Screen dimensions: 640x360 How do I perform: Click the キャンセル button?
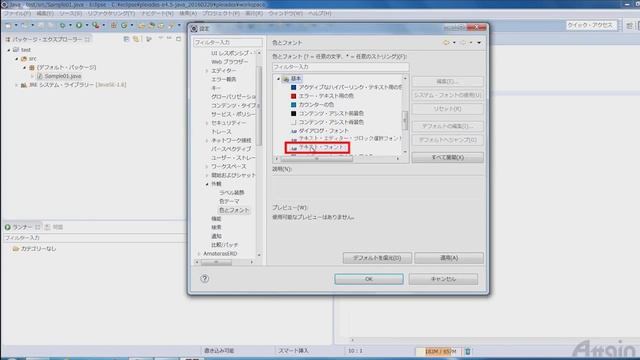coord(443,279)
